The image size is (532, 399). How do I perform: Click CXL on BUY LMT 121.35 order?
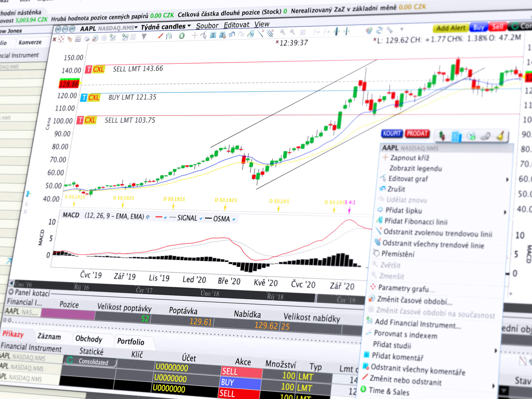tap(94, 98)
